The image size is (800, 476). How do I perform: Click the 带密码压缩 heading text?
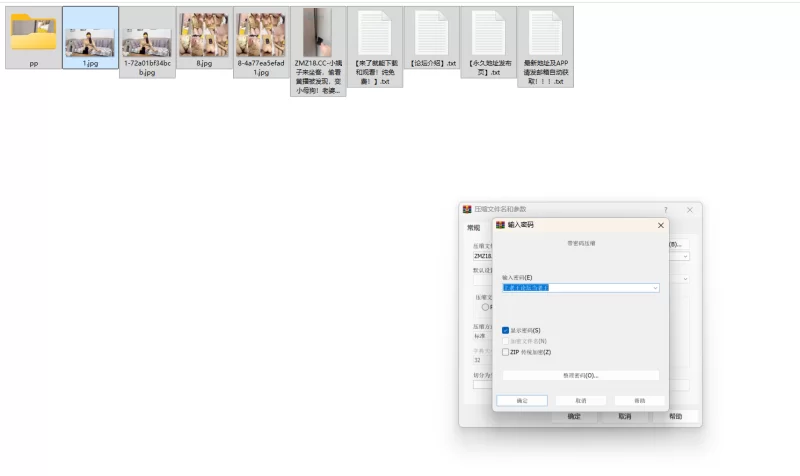coord(581,243)
